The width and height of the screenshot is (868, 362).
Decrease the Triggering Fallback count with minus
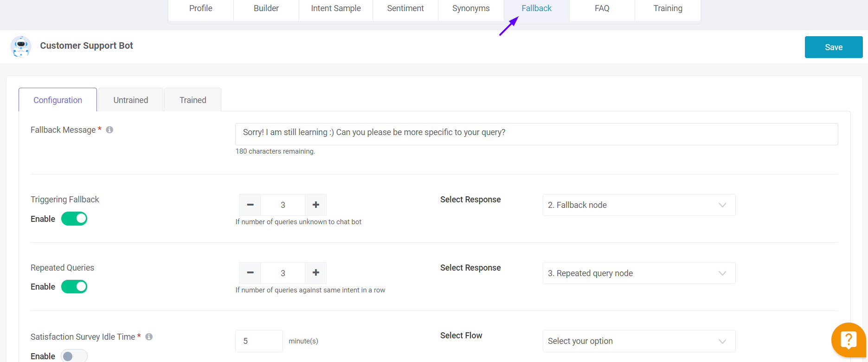pyautogui.click(x=250, y=205)
